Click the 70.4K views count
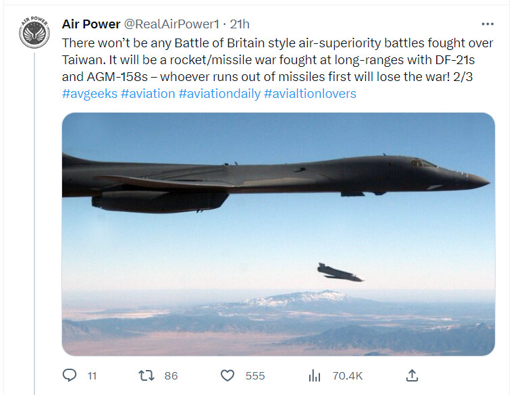The height and width of the screenshot is (395, 532). click(x=348, y=375)
